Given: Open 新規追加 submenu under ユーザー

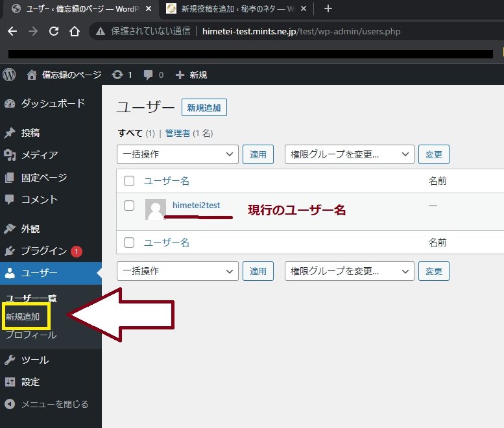Looking at the screenshot, I should point(23,316).
